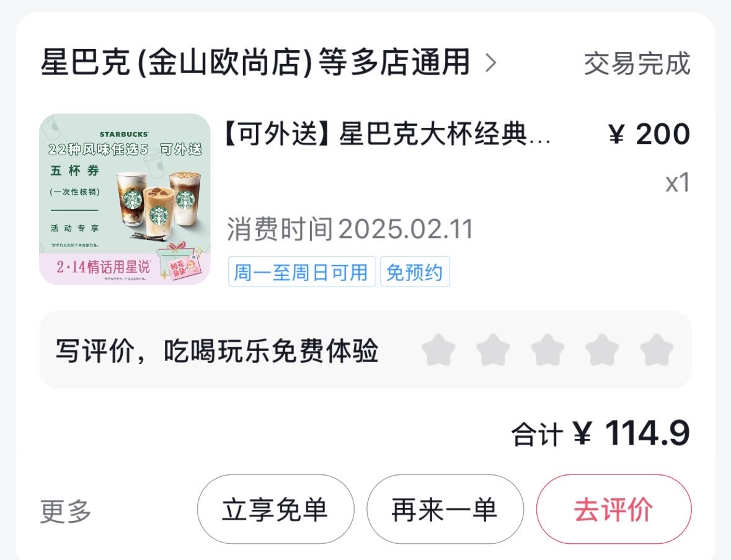The width and height of the screenshot is (731, 560).
Task: Tap the 合计 ¥114.9 total amount
Action: pos(600,433)
